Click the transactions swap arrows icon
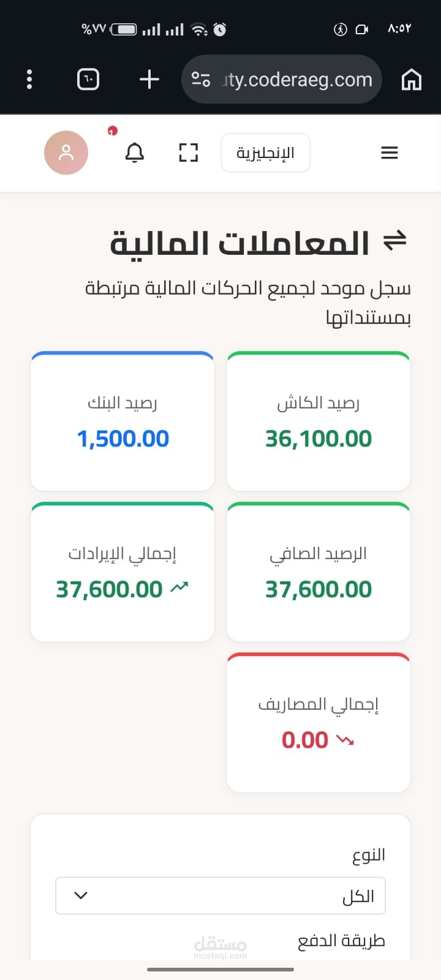The image size is (441, 980). tap(395, 241)
